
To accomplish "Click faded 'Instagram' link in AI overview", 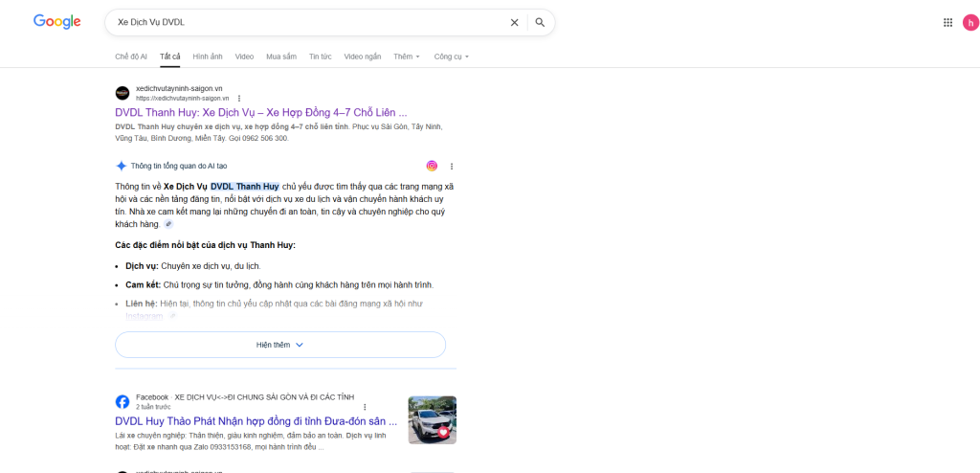I will (145, 317).
